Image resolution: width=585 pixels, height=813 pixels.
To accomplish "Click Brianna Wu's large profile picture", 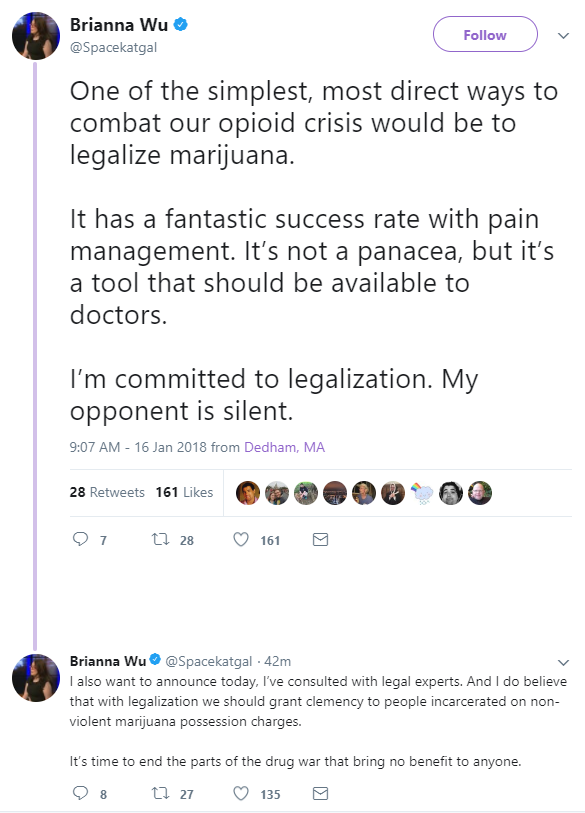I will point(36,36).
